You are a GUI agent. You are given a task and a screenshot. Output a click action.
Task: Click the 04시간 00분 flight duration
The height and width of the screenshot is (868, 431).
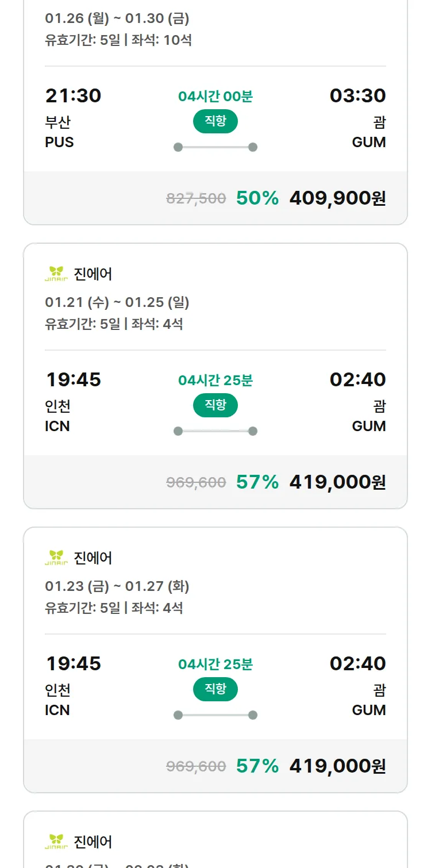[215, 96]
